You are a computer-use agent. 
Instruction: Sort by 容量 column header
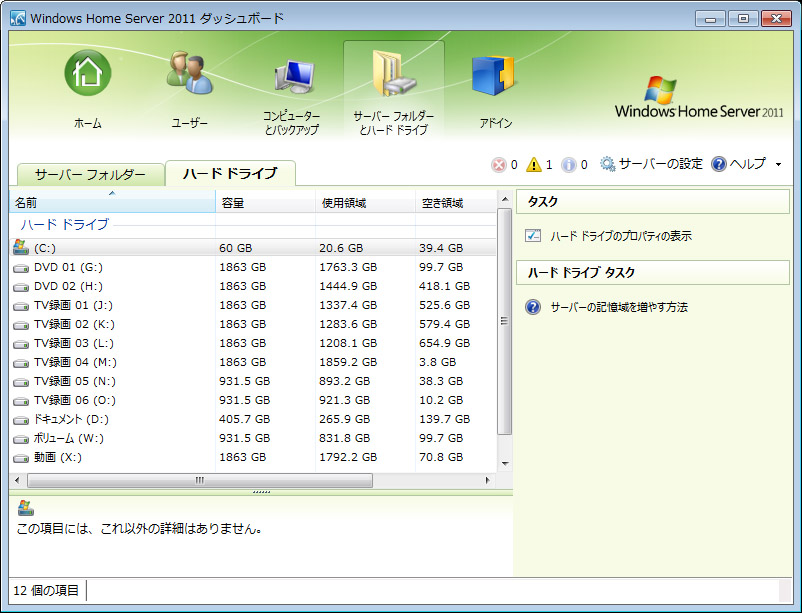(264, 203)
